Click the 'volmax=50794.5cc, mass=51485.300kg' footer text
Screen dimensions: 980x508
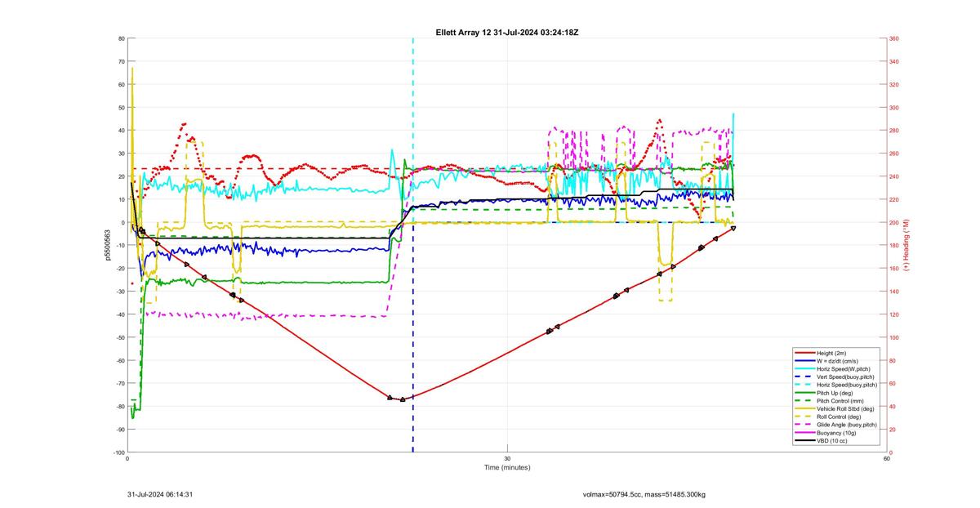click(644, 494)
